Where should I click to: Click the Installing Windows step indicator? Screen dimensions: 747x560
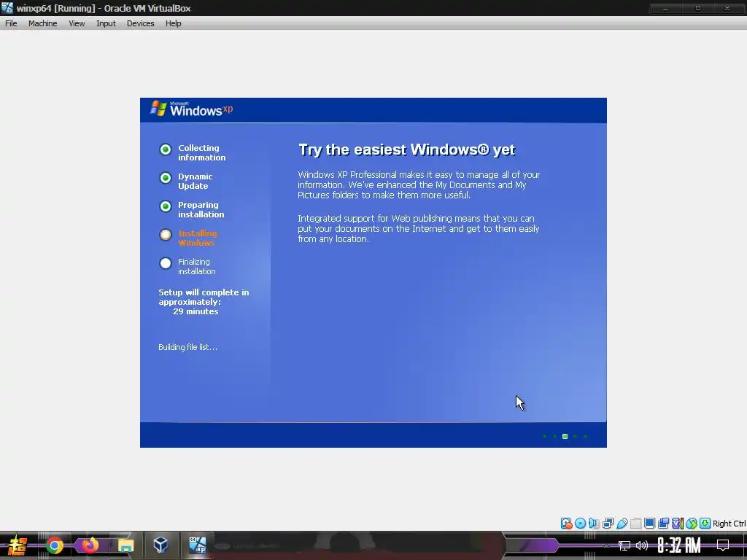pos(166,235)
